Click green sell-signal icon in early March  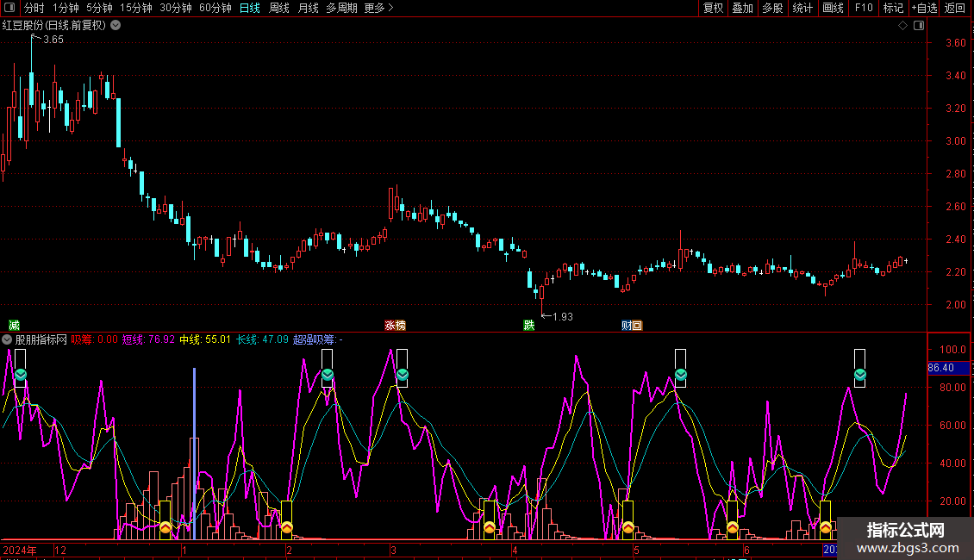[402, 375]
